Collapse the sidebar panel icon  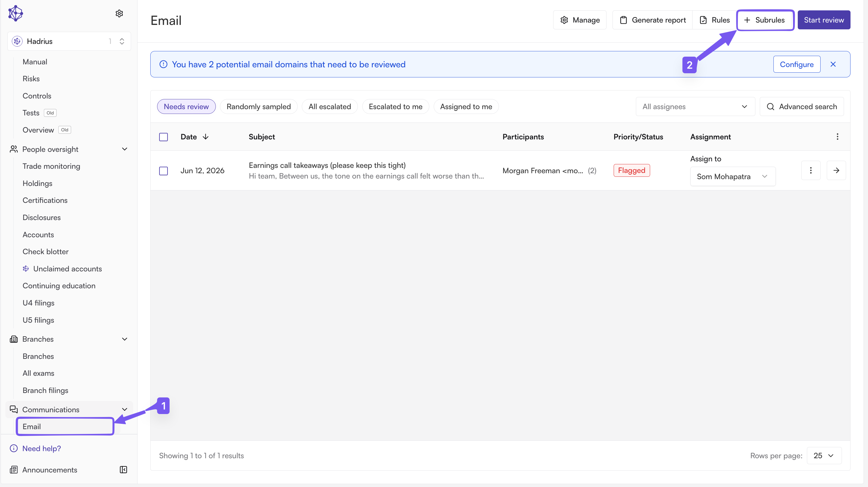(x=124, y=470)
